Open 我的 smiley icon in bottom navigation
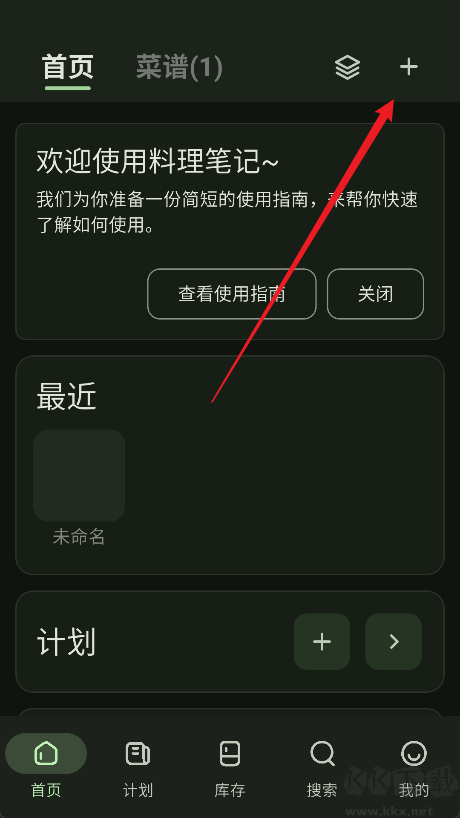 (414, 754)
